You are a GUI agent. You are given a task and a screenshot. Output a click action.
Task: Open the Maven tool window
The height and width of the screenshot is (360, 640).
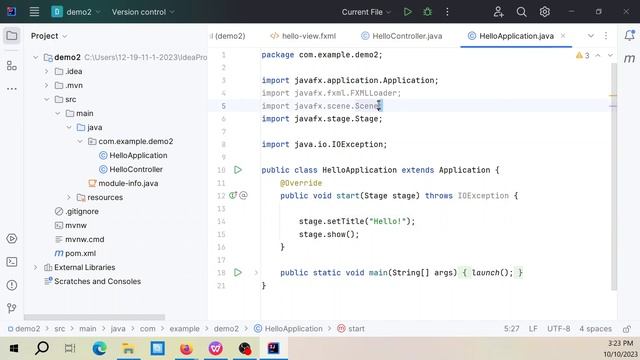629,59
